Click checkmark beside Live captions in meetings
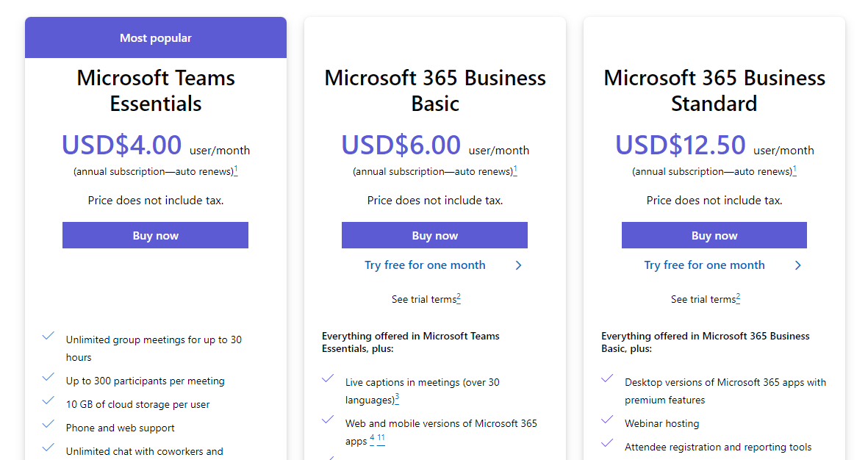Viewport: 868px width, 460px height. click(x=328, y=378)
